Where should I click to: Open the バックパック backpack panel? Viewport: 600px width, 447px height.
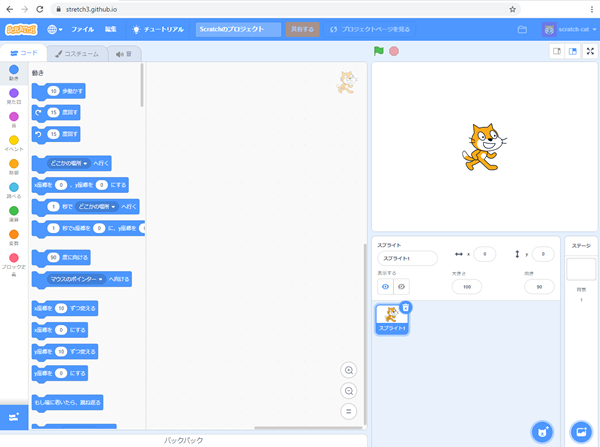point(184,440)
